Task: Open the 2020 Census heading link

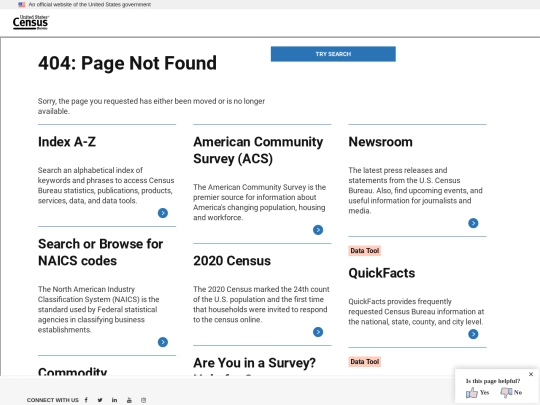Action: 232,261
